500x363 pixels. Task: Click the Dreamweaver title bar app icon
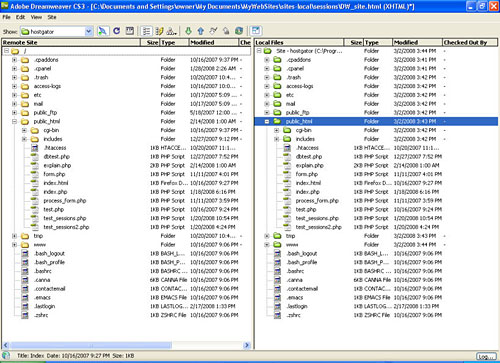coord(5,6)
